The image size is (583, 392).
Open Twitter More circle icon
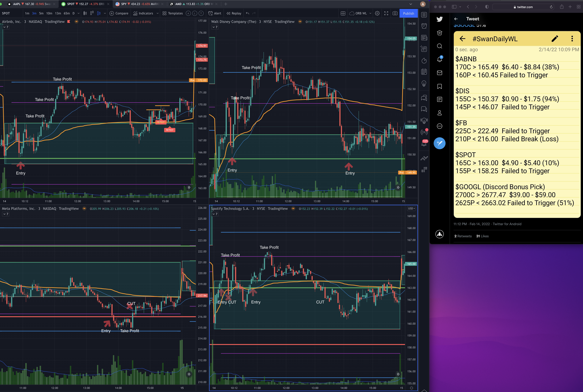pos(439,126)
